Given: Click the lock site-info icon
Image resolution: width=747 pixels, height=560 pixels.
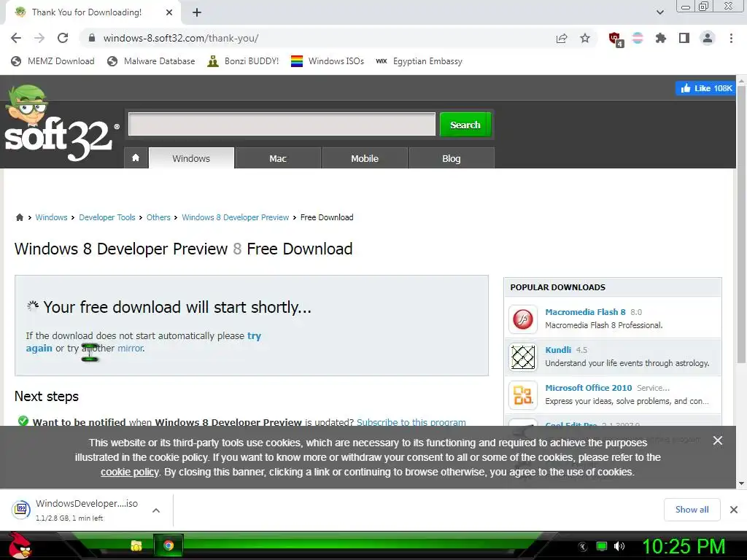Looking at the screenshot, I should tap(92, 38).
